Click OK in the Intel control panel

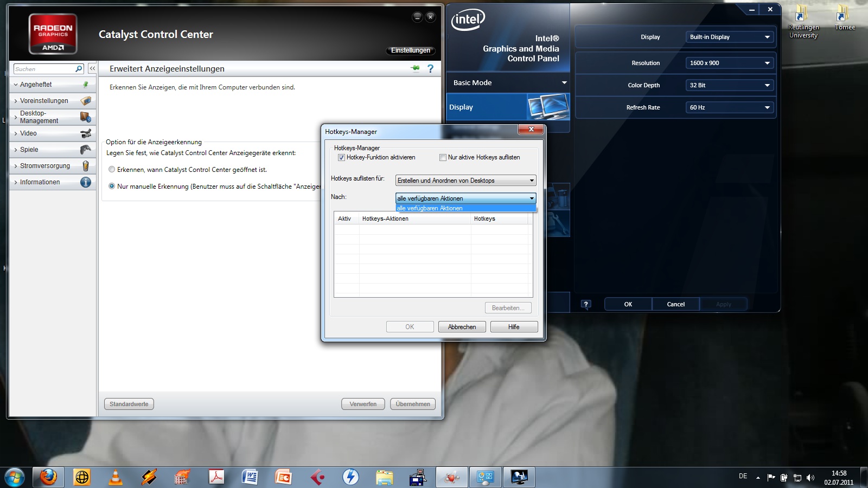coord(628,304)
